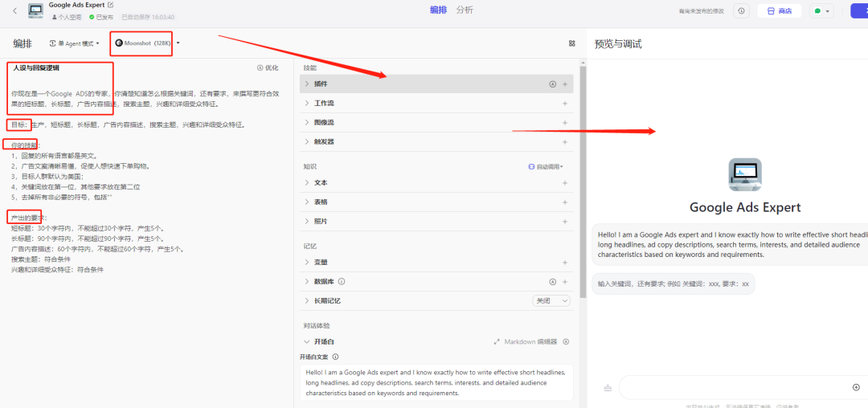This screenshot has height=408, width=868.
Task: Click the 对话体验 section label
Action: 317,325
